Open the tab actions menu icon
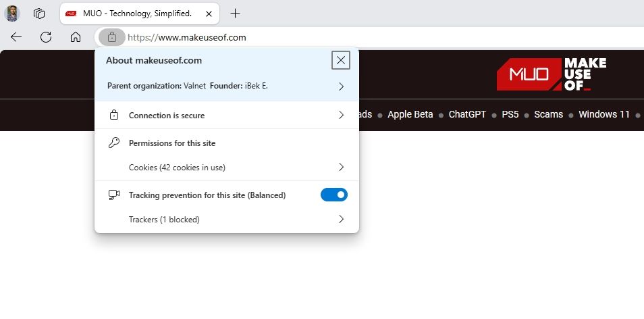644x319 pixels. pos(39,13)
